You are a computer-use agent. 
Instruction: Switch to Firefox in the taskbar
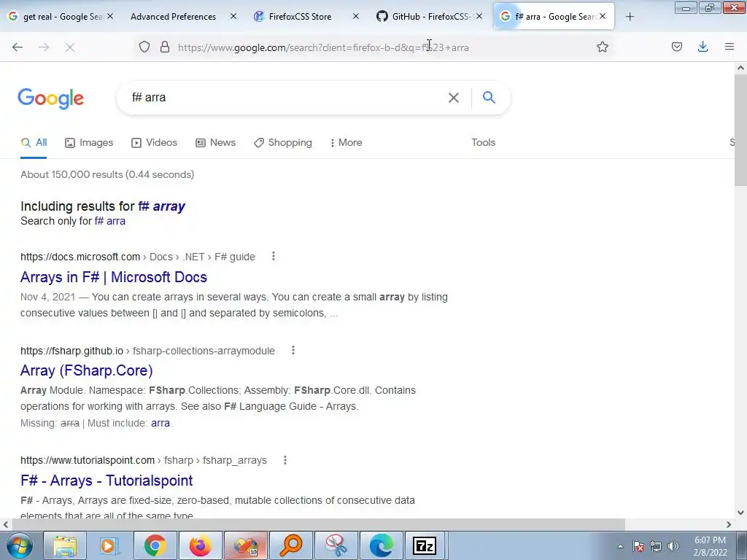200,545
